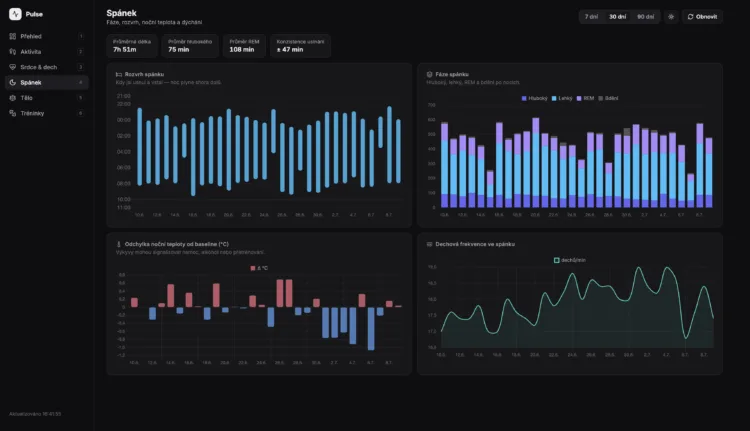Toggle Bdění series in legend
The height and width of the screenshot is (431, 750).
point(608,99)
